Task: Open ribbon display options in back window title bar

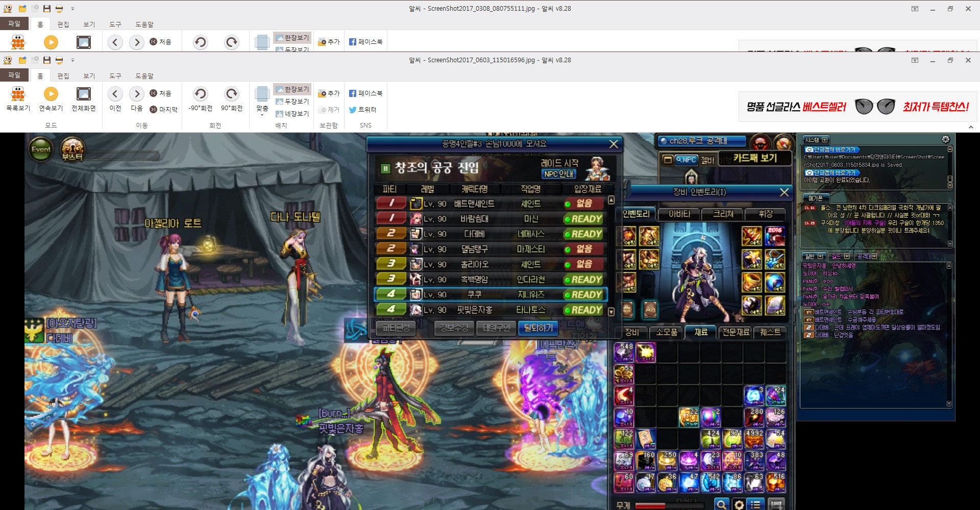Action: (x=915, y=9)
